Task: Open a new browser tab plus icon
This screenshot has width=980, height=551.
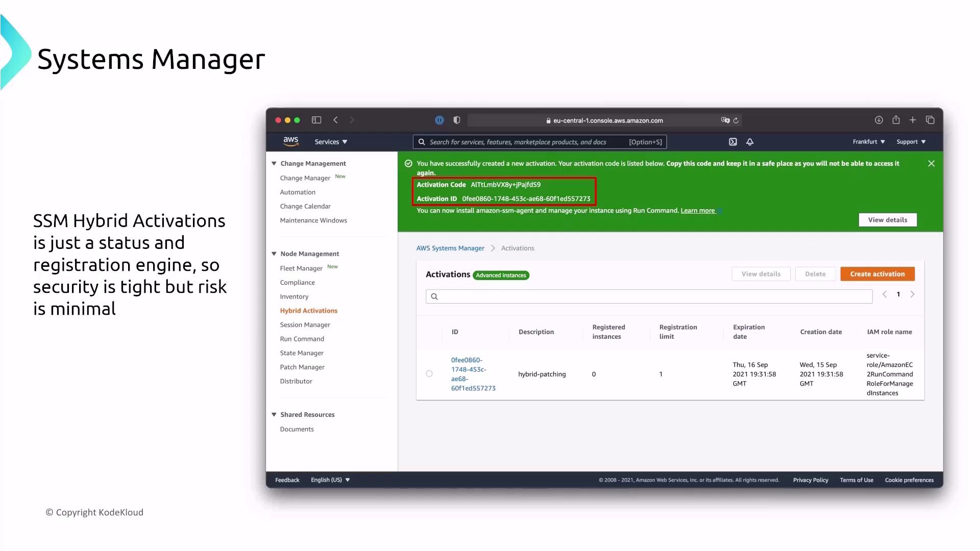Action: click(913, 120)
